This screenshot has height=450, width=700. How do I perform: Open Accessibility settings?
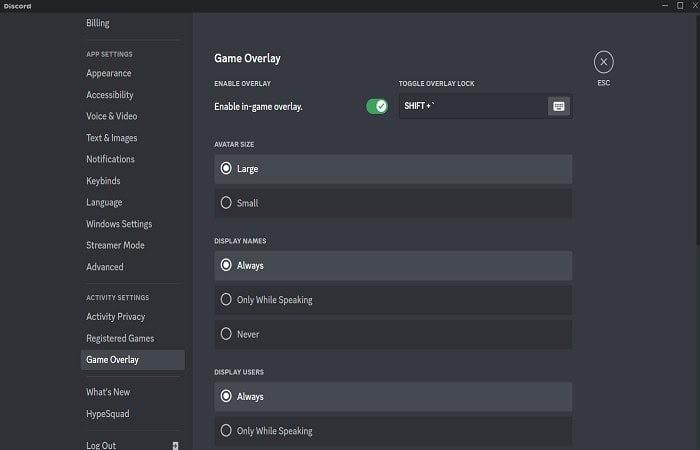[x=110, y=95]
